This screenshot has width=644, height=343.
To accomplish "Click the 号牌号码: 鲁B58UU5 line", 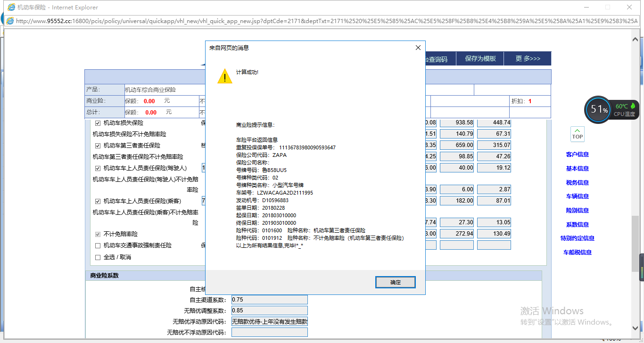I will tap(261, 170).
